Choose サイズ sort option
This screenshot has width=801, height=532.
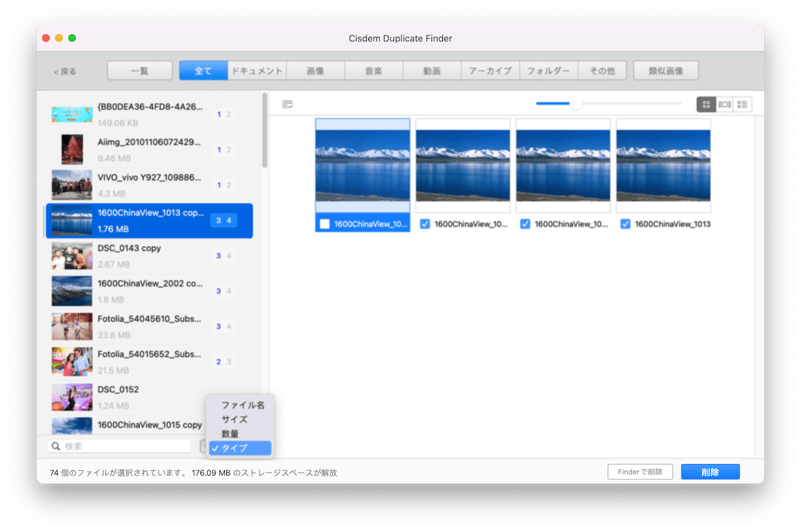pos(234,419)
